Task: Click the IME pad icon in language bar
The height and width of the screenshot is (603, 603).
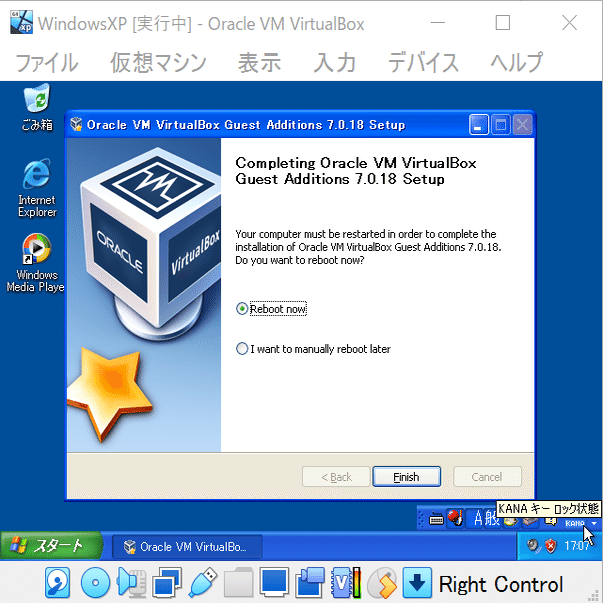Action: (x=511, y=521)
